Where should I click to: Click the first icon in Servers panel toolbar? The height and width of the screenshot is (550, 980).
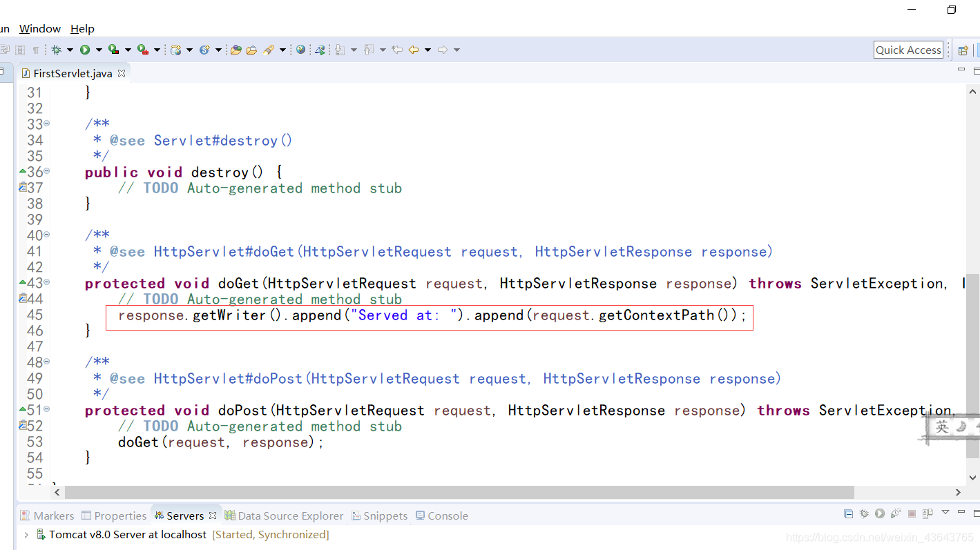pos(848,513)
